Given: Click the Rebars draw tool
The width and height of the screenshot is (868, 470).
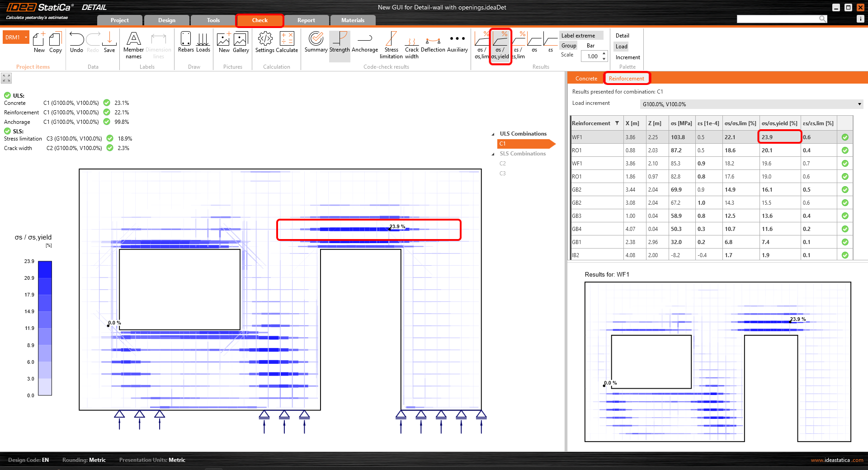Looking at the screenshot, I should [x=186, y=42].
